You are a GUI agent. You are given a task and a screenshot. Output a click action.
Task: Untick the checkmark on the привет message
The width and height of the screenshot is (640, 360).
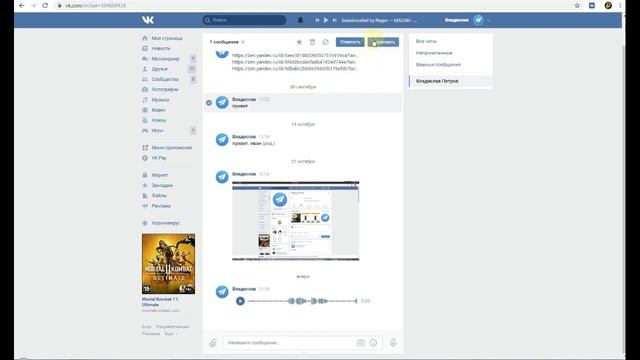209,103
